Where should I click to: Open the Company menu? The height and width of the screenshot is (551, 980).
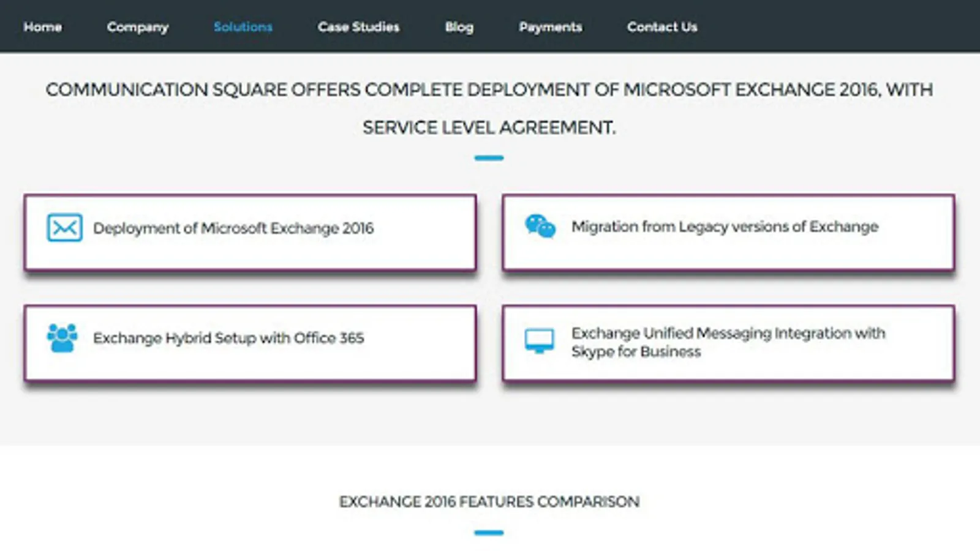[x=138, y=27]
